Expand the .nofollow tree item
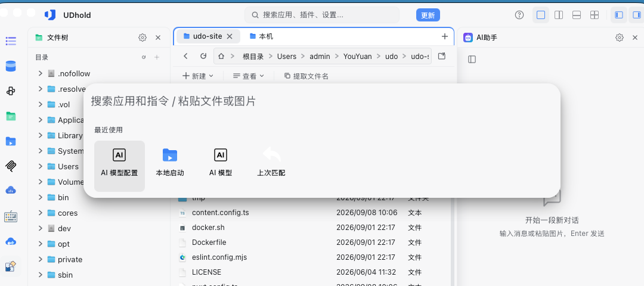The height and width of the screenshot is (286, 644). pos(41,73)
